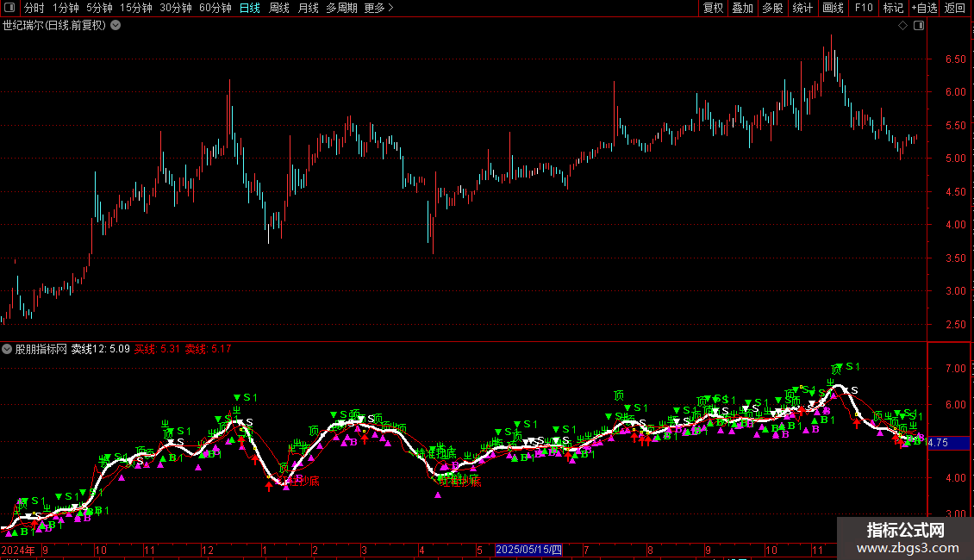Select the 30分钟 period

[x=176, y=8]
